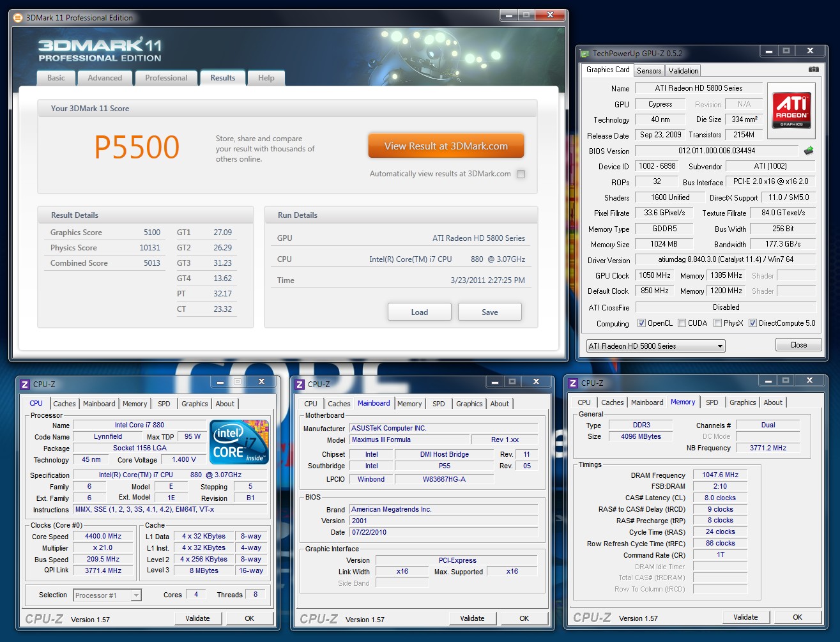
Task: Open About tab in the CPU-Z Memory window
Action: (x=773, y=402)
